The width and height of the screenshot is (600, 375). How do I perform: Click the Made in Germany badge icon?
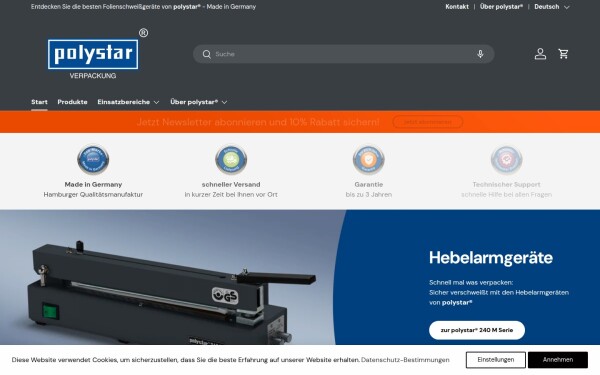click(x=93, y=160)
